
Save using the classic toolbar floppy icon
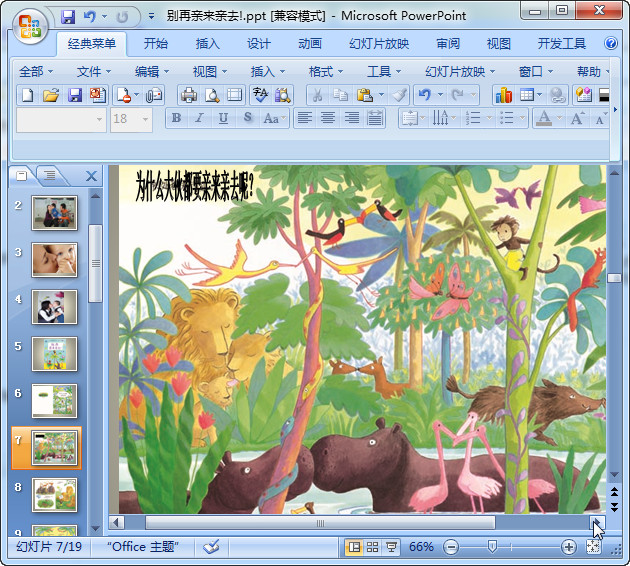click(75, 96)
